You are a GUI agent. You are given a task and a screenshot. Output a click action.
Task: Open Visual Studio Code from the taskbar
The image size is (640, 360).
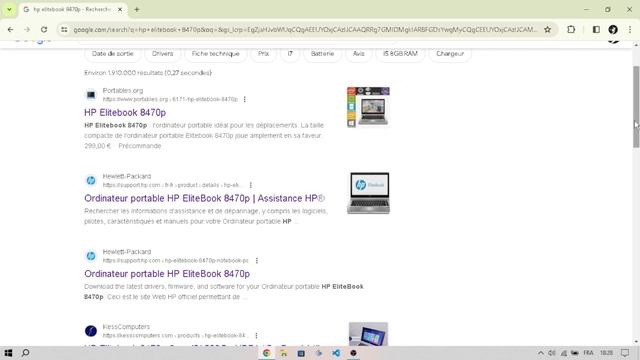click(336, 353)
